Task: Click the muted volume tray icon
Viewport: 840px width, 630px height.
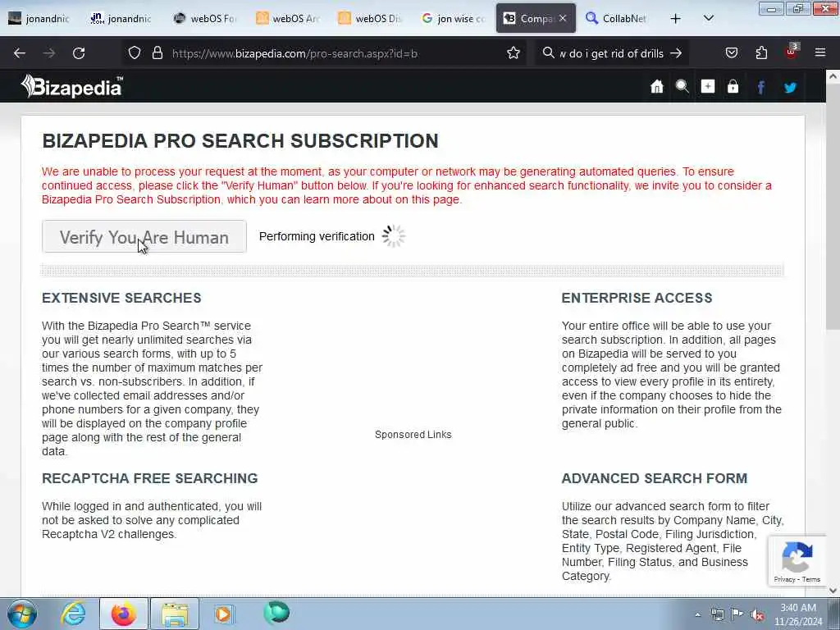Action: 757,615
